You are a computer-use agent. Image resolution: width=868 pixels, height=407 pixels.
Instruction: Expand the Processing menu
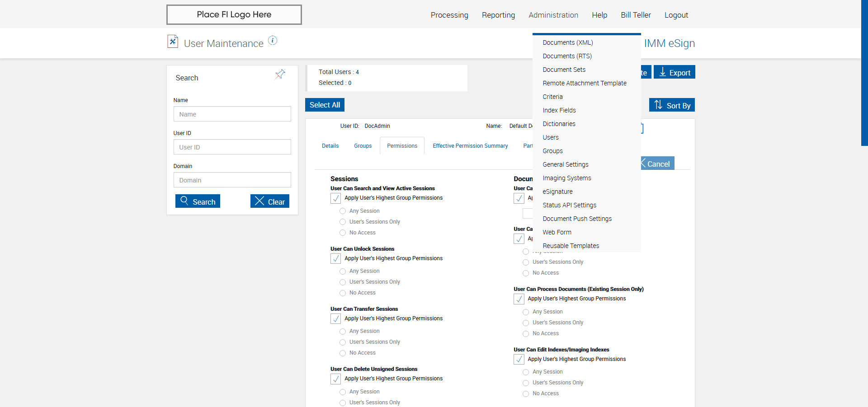[x=449, y=15]
